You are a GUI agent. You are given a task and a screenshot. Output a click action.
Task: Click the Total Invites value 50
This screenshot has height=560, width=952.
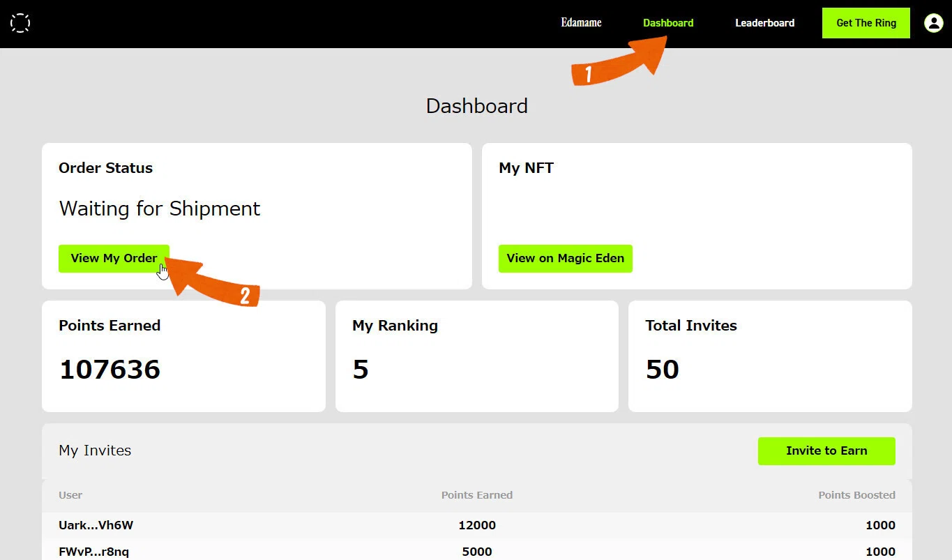[x=663, y=370]
